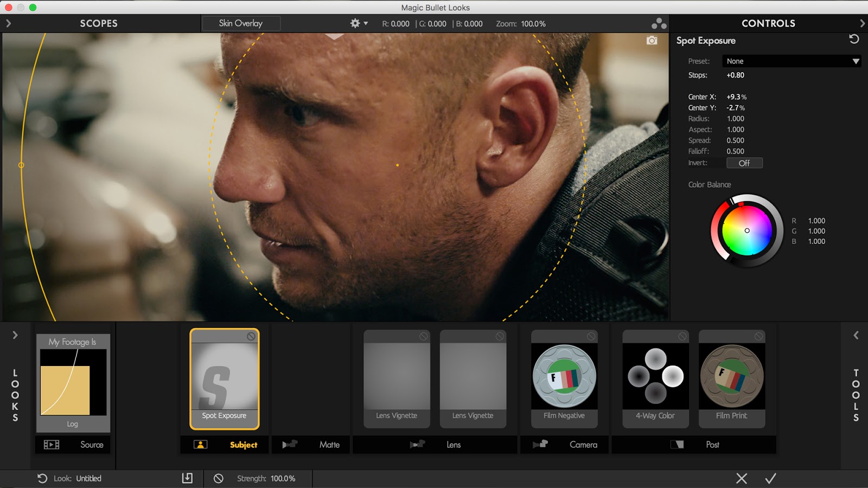868x488 pixels.
Task: Expand the Looks drawer arrow
Action: tap(15, 335)
